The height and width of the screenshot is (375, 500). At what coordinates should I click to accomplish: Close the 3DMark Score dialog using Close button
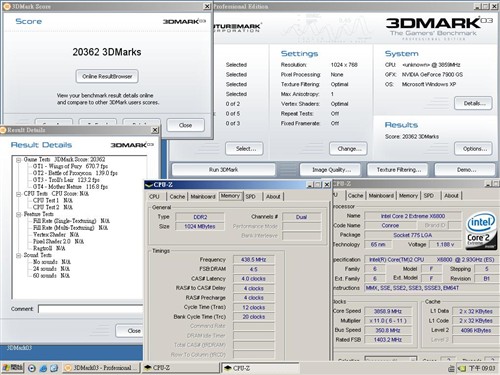[185, 125]
